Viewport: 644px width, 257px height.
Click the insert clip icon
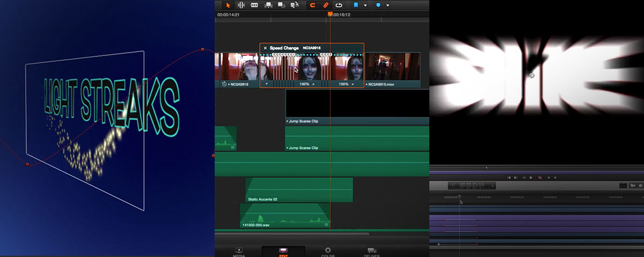268,5
